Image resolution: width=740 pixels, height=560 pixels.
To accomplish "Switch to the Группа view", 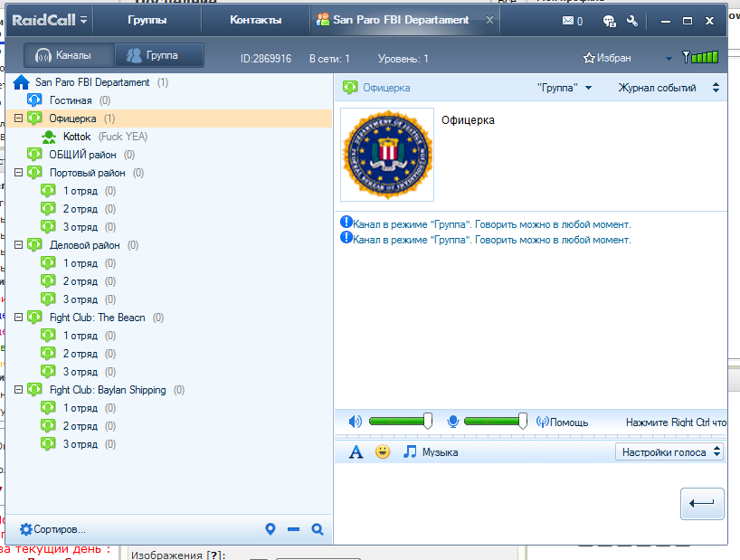I will [159, 55].
